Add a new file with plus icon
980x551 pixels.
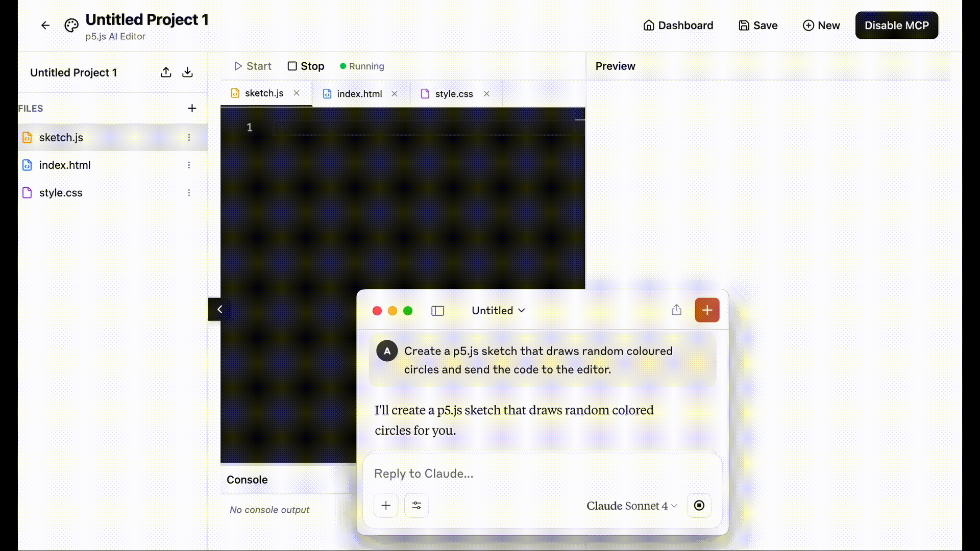coord(192,108)
